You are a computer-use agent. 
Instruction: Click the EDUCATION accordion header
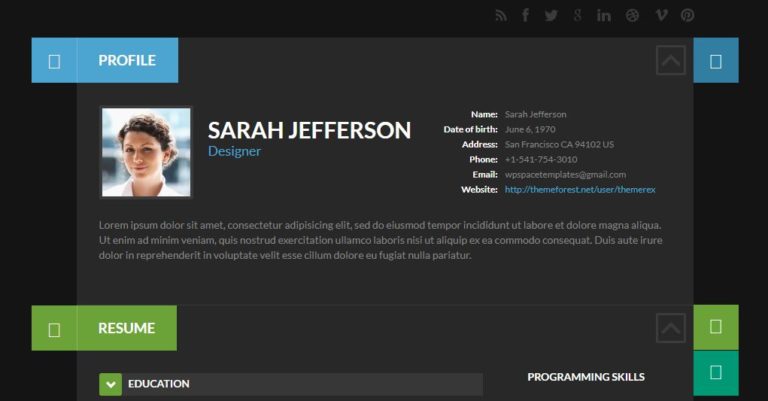(291, 384)
